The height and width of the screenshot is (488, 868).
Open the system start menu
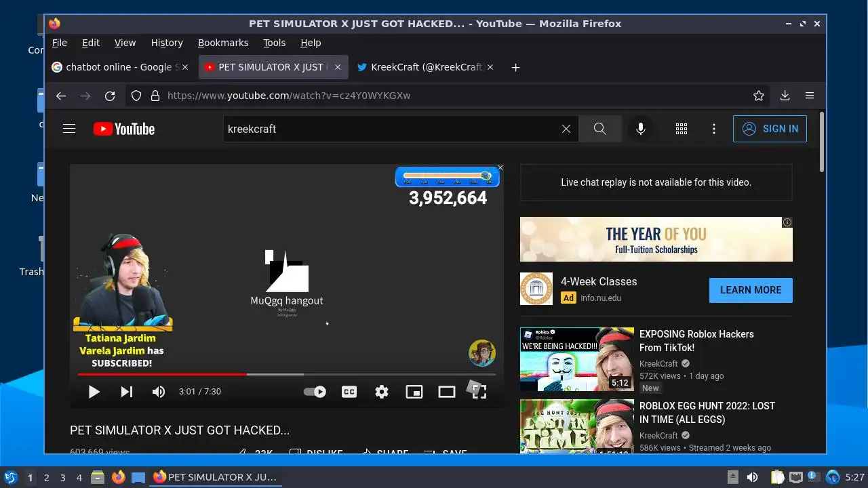[11, 477]
